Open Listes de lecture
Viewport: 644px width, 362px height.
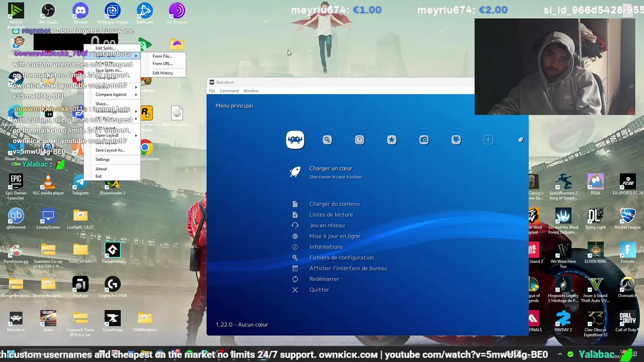[x=331, y=215]
